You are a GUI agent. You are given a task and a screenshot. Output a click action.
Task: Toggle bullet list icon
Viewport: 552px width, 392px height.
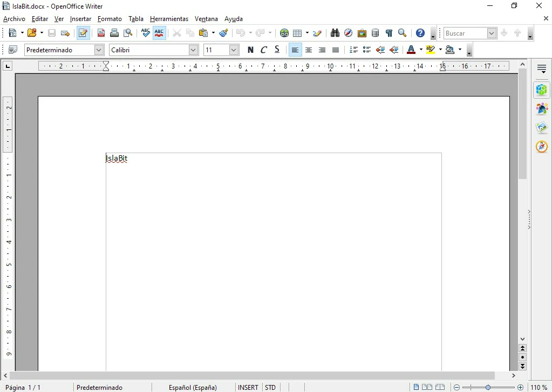click(367, 50)
